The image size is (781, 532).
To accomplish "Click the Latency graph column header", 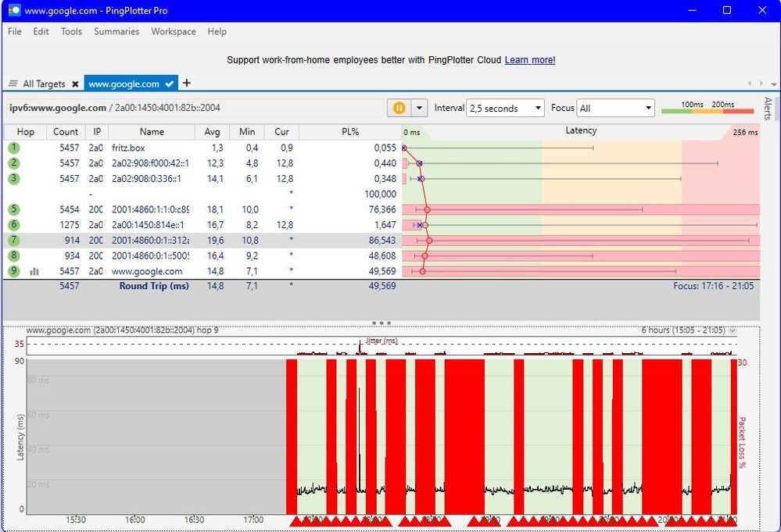I will 581,131.
